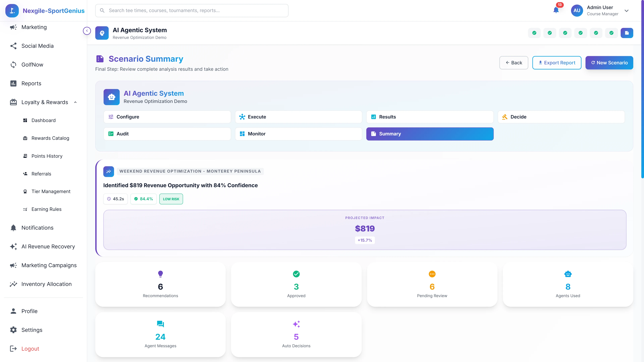Toggle the sidebar collapse arrow

[x=87, y=31]
